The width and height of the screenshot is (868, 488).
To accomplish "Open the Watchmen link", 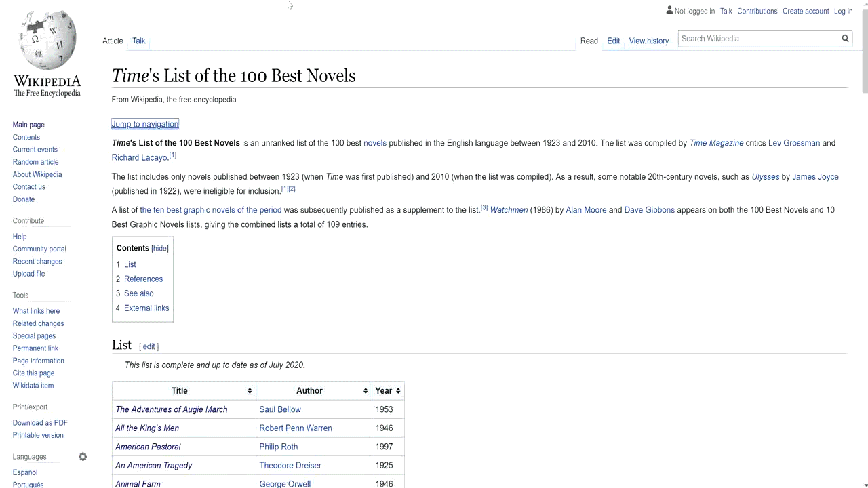I will (x=509, y=210).
